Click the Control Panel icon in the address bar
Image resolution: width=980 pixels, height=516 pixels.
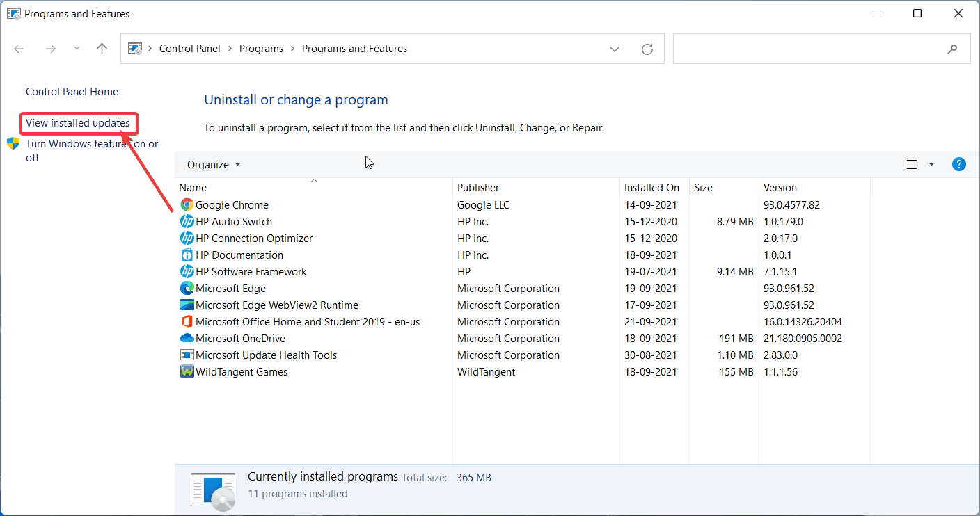tap(136, 49)
